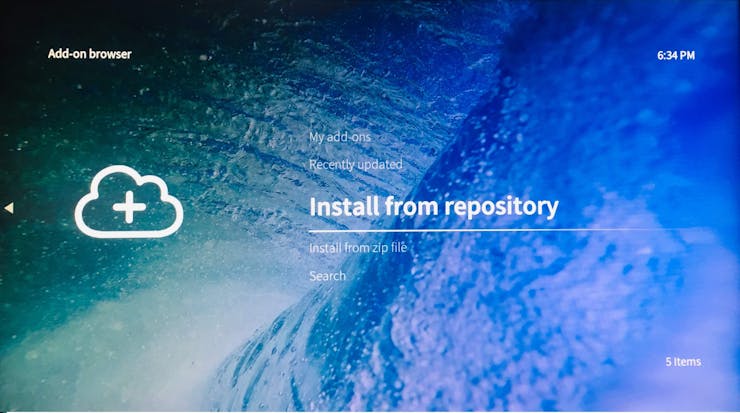
Task: Choose Install from zip file
Action: pyautogui.click(x=358, y=247)
